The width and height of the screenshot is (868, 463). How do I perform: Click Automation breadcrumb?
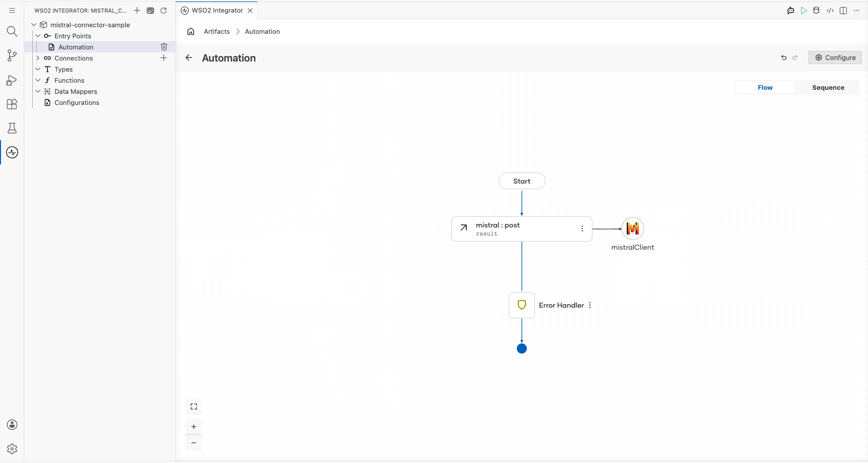pos(262,31)
